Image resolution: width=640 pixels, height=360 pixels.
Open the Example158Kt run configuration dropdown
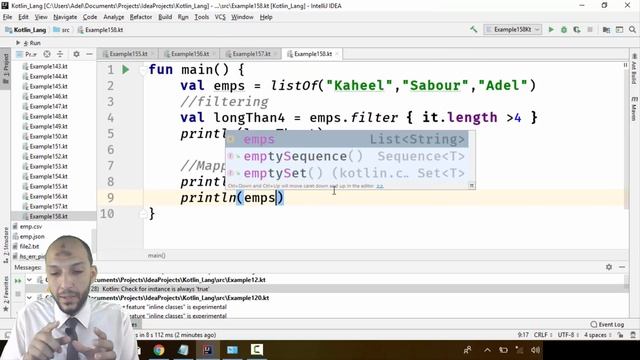[513, 29]
